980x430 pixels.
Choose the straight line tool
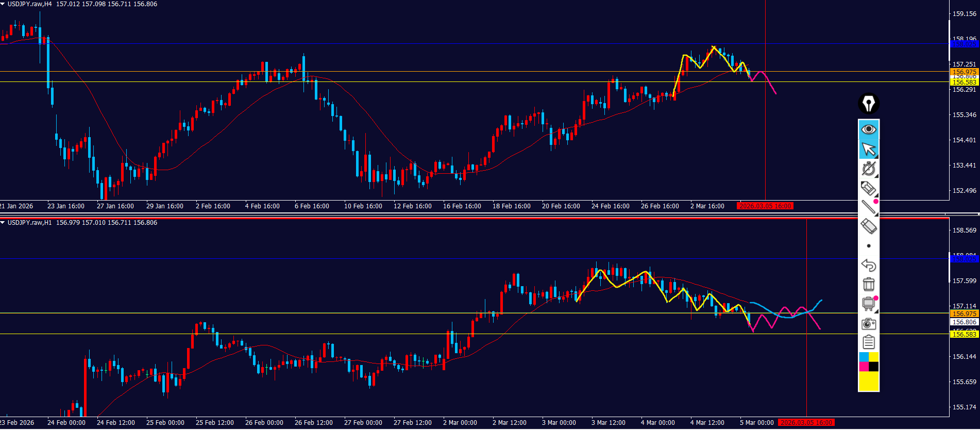[x=869, y=207]
